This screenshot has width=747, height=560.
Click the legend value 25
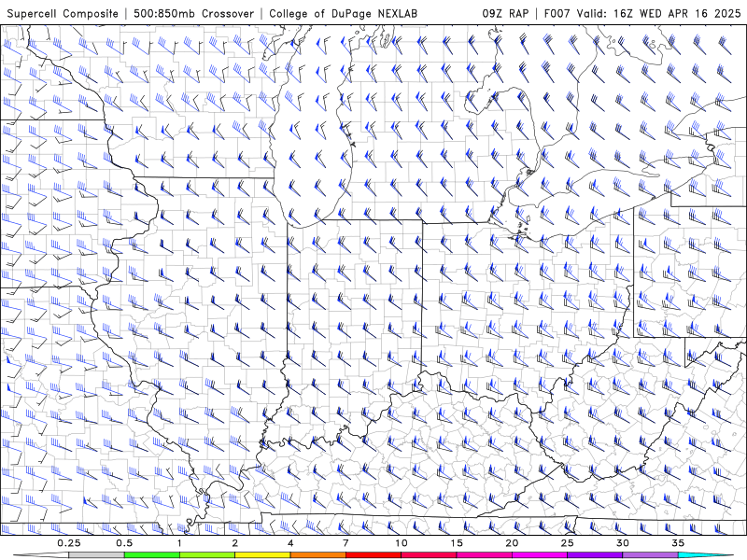point(568,543)
